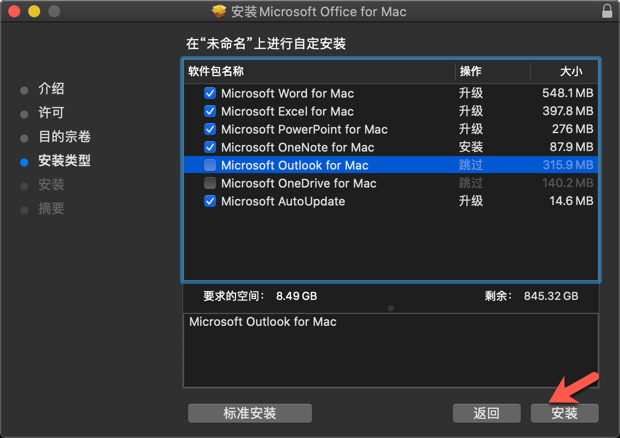
Task: Select the Microsoft OneDrive for Mac row
Action: tap(298, 183)
